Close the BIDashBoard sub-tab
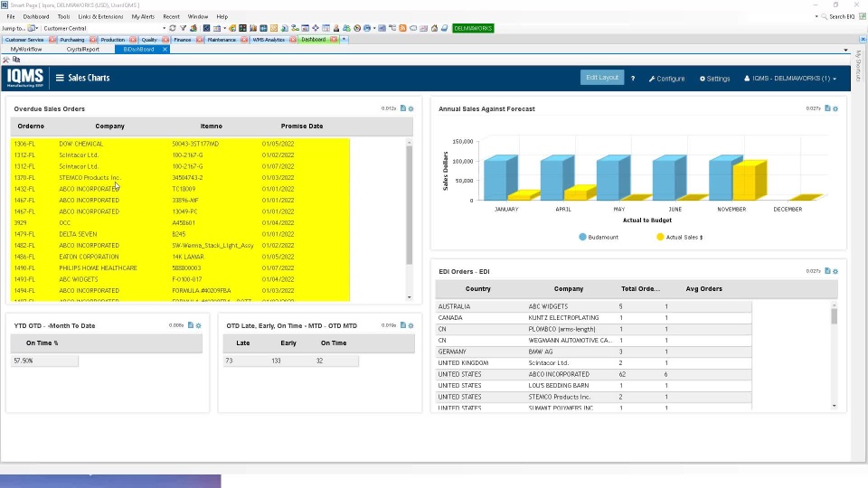 [165, 49]
